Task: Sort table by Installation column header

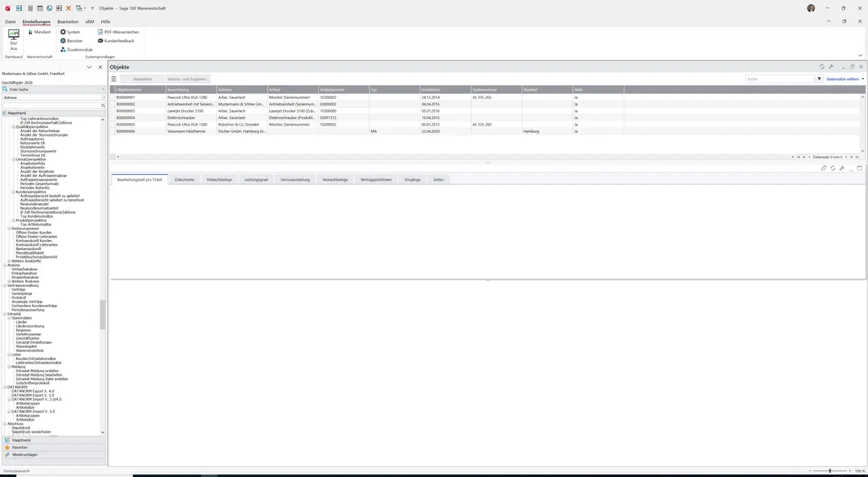Action: (445, 90)
